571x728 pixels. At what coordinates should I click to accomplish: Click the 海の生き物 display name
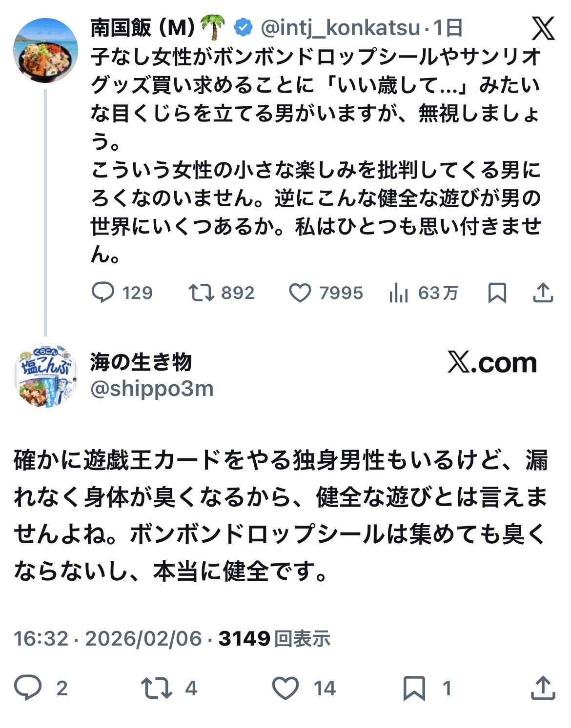click(x=141, y=362)
